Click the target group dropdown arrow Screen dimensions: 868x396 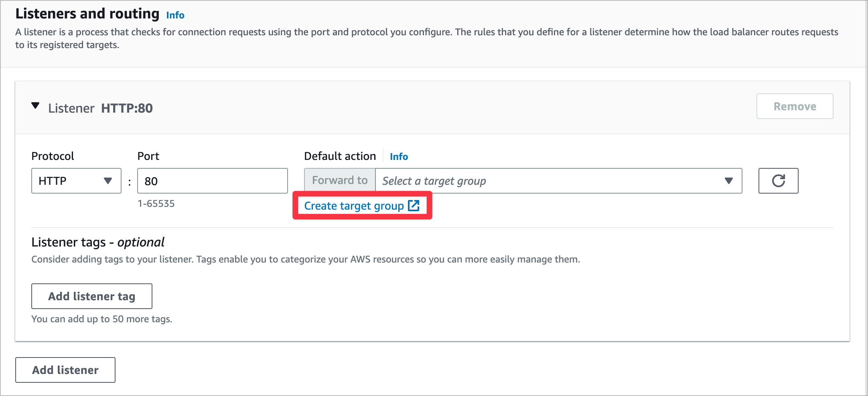(x=729, y=181)
